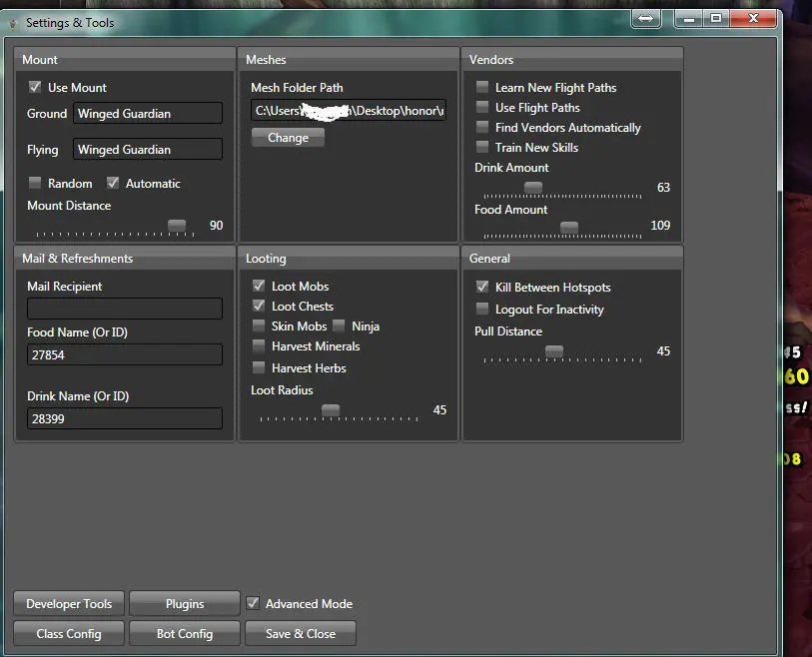Screen dimensions: 812x657
Task: Uncheck the Automatic mount checkbox
Action: click(113, 184)
